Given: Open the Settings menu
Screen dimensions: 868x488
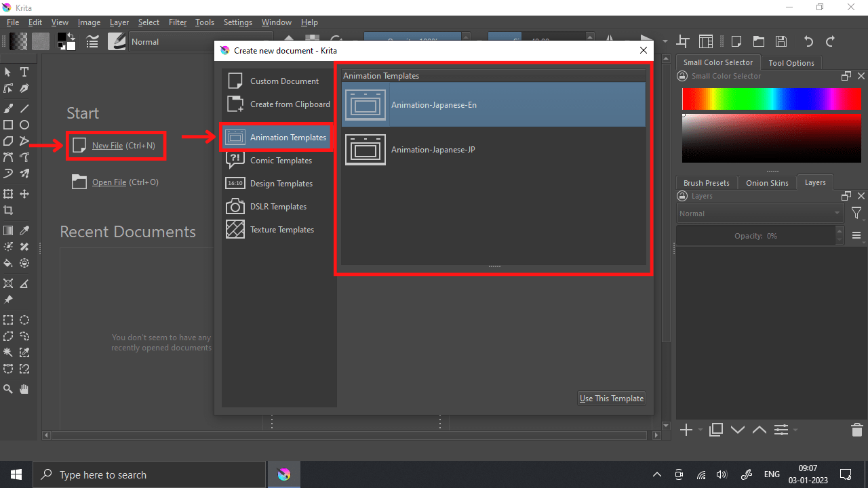Looking at the screenshot, I should click(237, 22).
